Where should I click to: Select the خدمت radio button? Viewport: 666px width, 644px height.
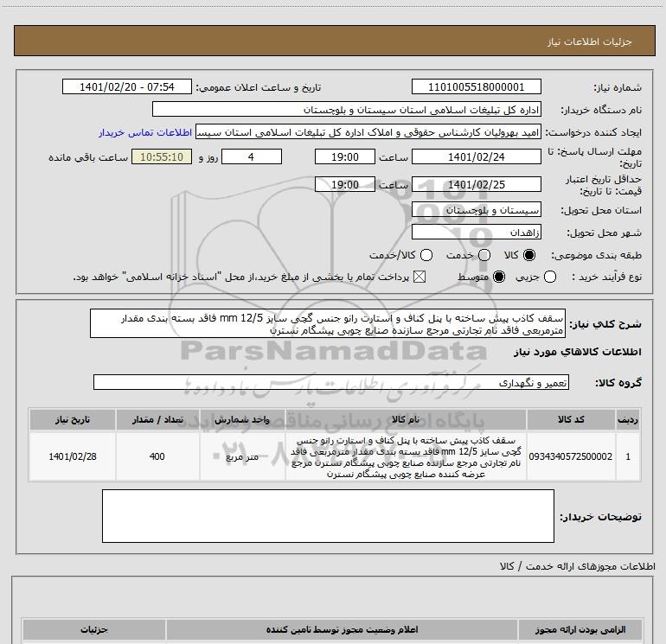pyautogui.click(x=484, y=255)
